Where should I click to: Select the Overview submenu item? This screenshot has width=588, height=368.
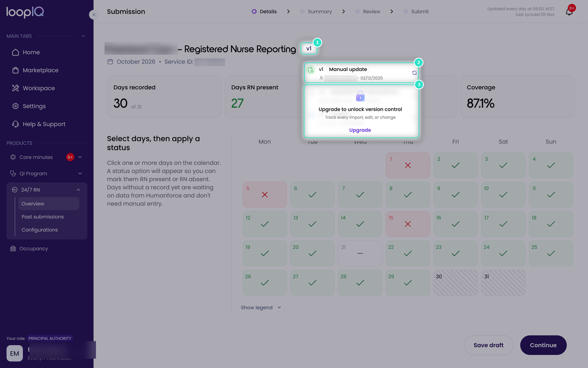(x=49, y=204)
